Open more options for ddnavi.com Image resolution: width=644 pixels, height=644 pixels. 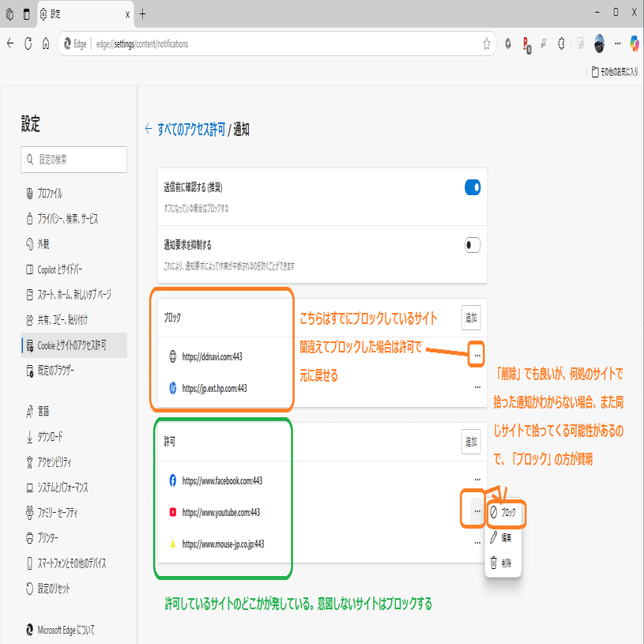click(477, 356)
